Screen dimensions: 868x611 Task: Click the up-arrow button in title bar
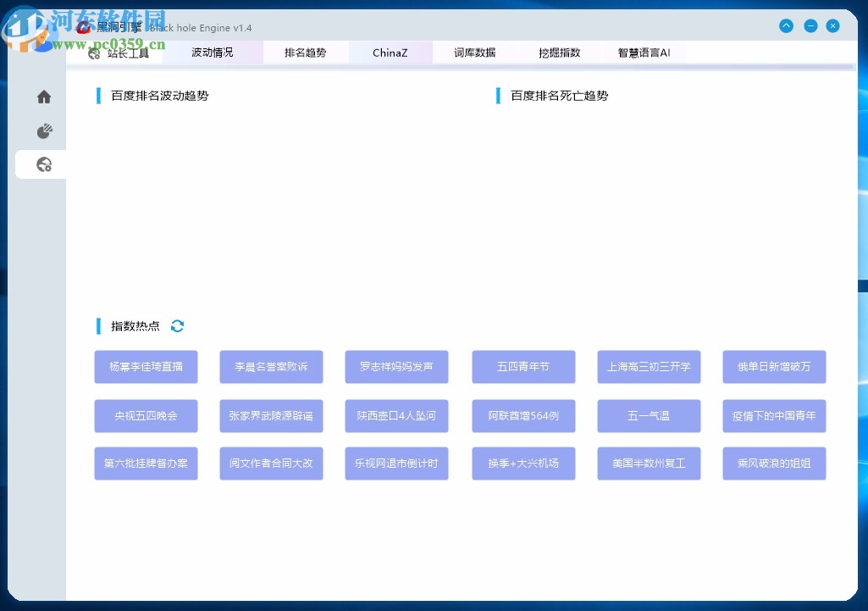coord(786,26)
